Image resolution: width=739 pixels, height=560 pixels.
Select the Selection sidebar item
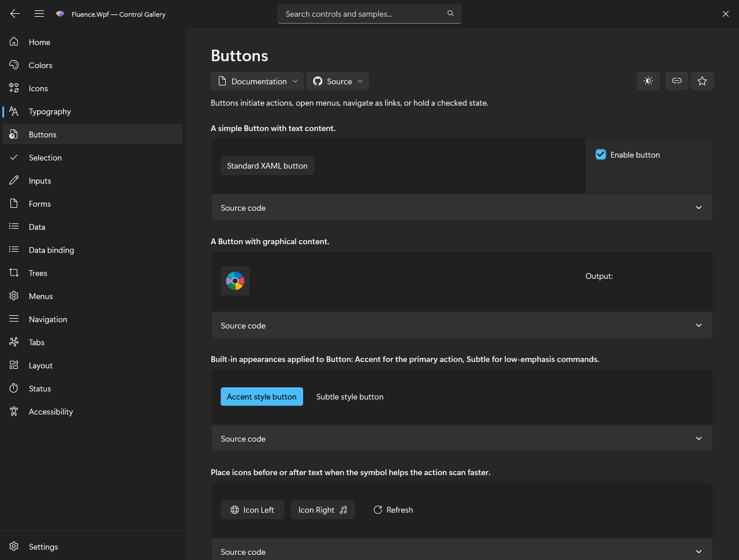(x=92, y=157)
